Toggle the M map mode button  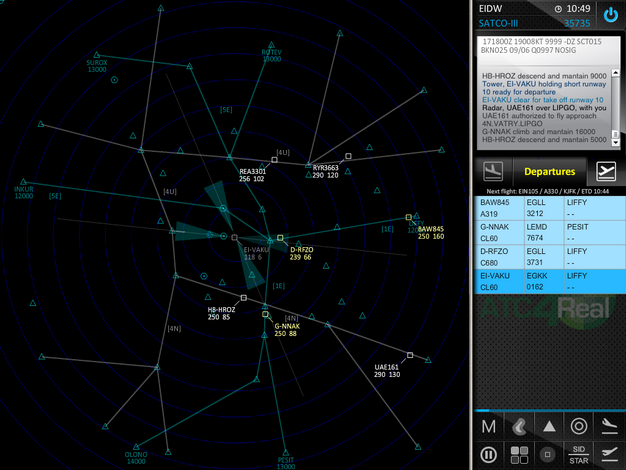tap(488, 426)
